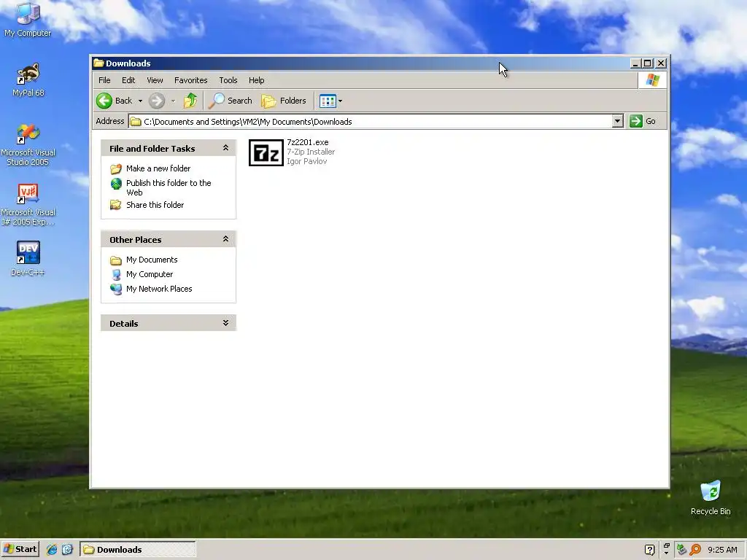This screenshot has height=560, width=747.
Task: Click My Network Places icon
Action: click(x=116, y=289)
